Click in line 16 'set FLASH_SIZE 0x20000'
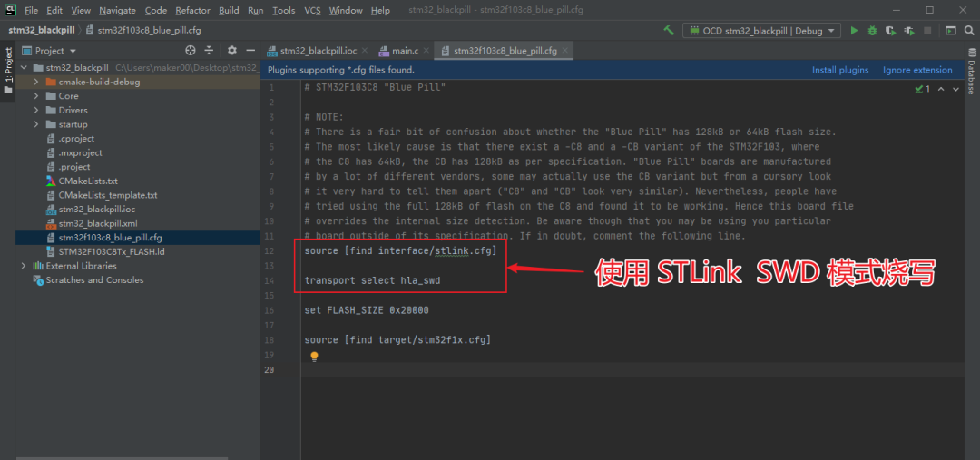 point(367,310)
